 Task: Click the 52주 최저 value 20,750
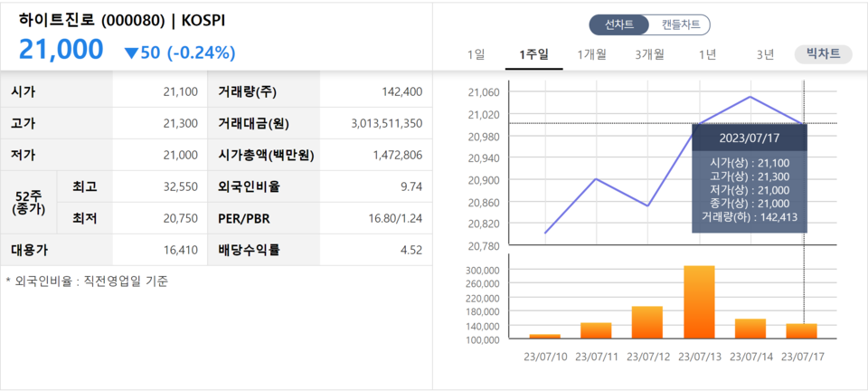[x=181, y=218]
